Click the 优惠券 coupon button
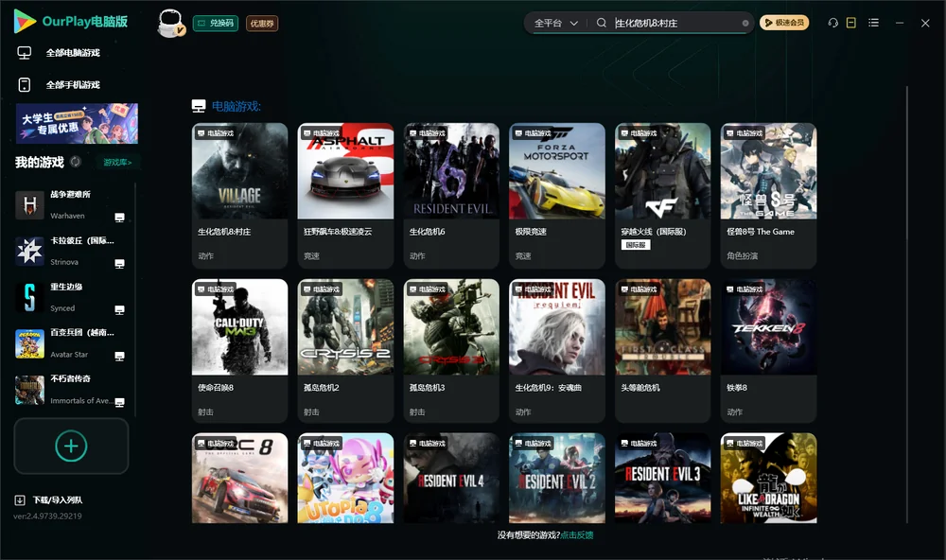 point(262,23)
